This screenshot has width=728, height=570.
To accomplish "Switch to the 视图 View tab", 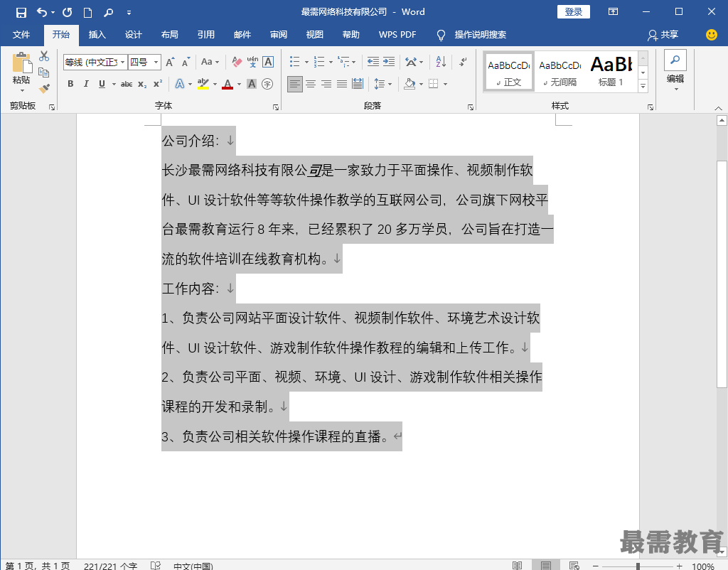I will [315, 35].
